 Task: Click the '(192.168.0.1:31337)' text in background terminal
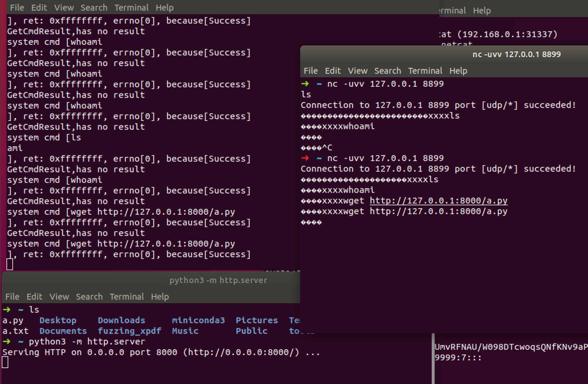(x=507, y=35)
